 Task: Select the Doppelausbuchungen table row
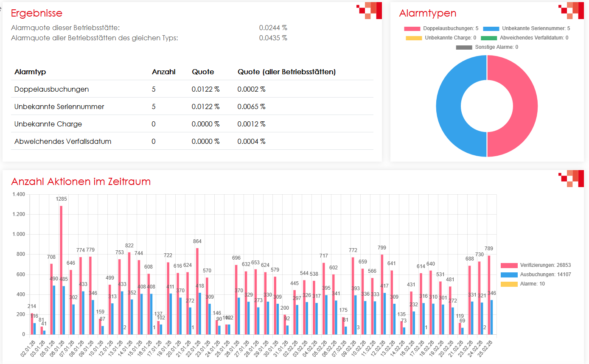tap(52, 90)
